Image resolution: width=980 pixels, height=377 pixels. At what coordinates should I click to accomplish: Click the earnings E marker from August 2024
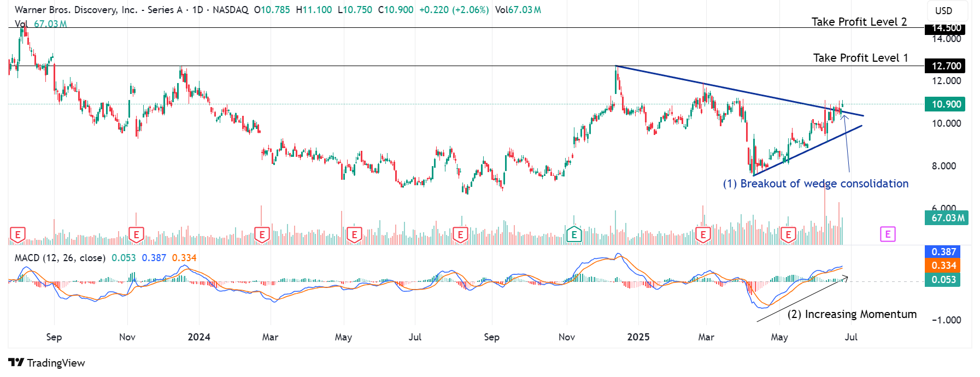pyautogui.click(x=460, y=235)
